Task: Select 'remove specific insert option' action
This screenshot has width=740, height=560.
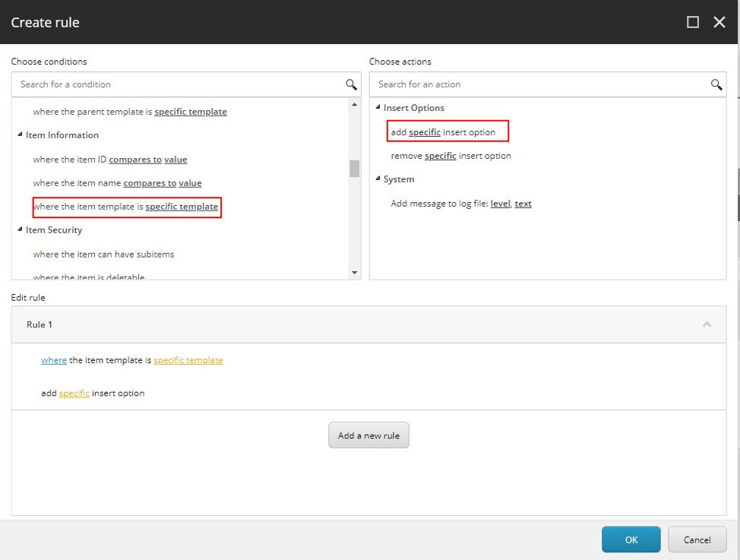Action: 451,156
